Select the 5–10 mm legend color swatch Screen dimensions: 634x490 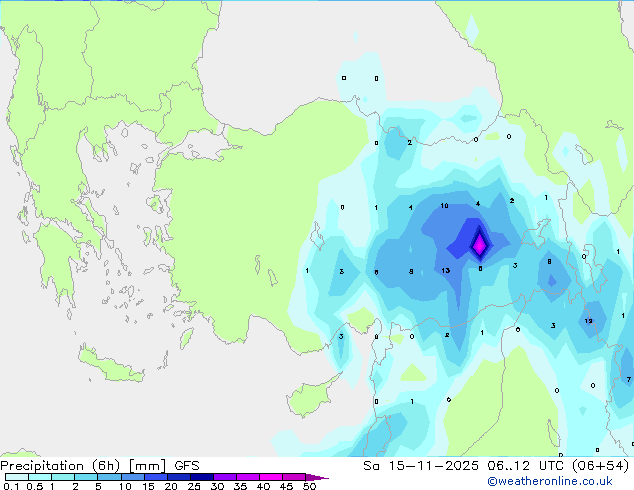(x=110, y=477)
